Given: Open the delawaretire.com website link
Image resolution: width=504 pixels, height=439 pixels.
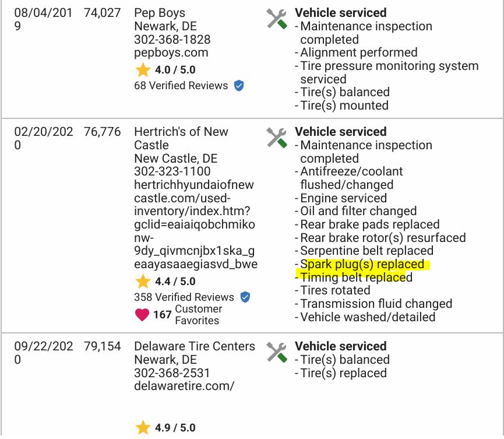Looking at the screenshot, I should coord(184,386).
